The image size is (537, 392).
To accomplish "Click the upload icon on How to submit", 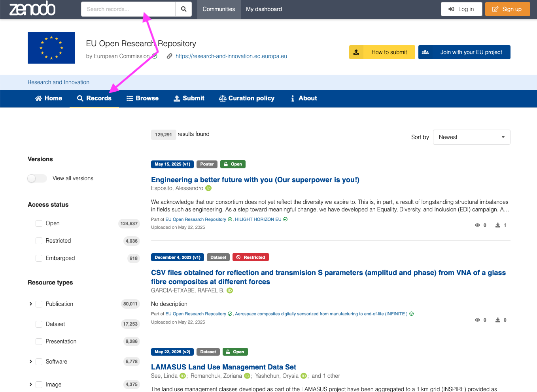I will [x=356, y=52].
